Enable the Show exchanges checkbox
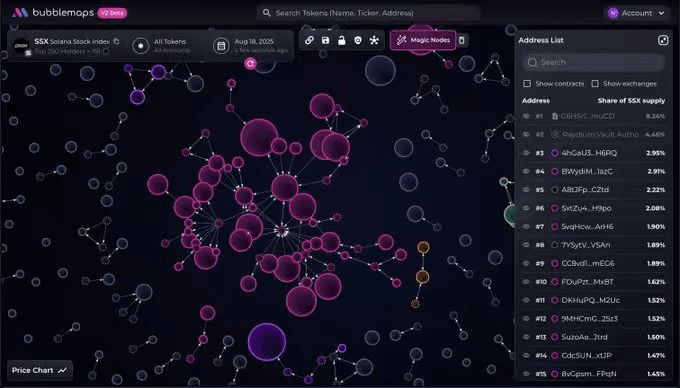680x388 pixels. pos(595,84)
